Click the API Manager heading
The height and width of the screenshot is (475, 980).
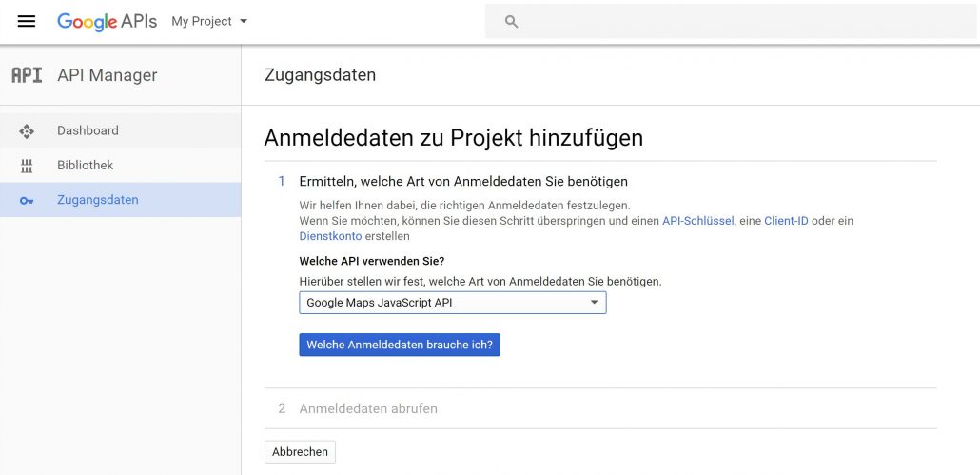click(x=108, y=75)
